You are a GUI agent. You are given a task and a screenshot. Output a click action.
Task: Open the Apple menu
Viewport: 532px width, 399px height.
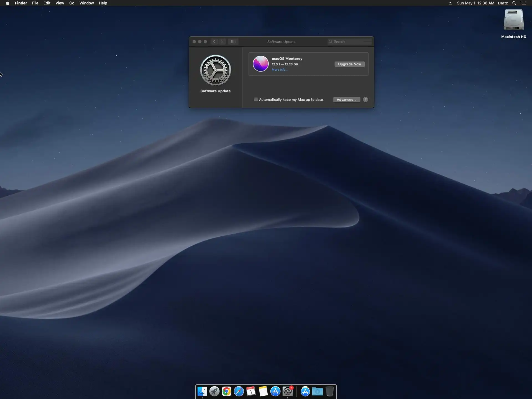click(7, 3)
